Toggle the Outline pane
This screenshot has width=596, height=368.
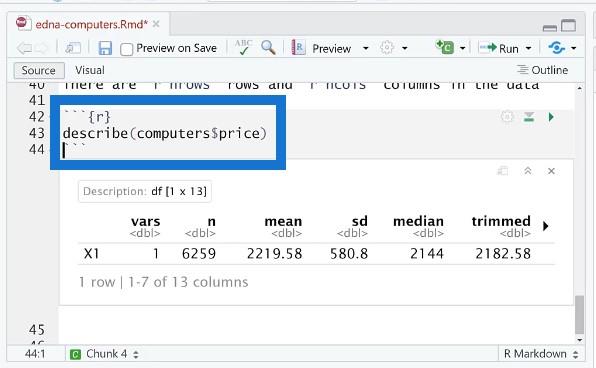pos(542,70)
